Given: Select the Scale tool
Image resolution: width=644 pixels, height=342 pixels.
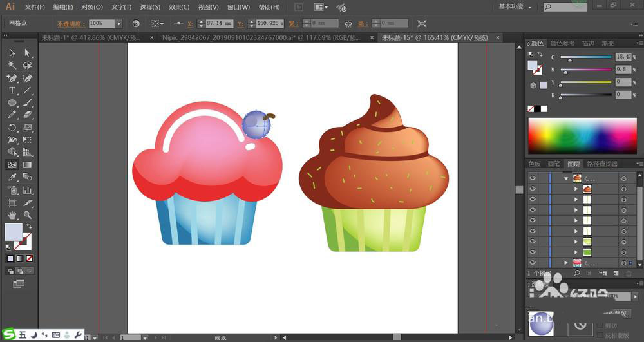Looking at the screenshot, I should [x=27, y=128].
